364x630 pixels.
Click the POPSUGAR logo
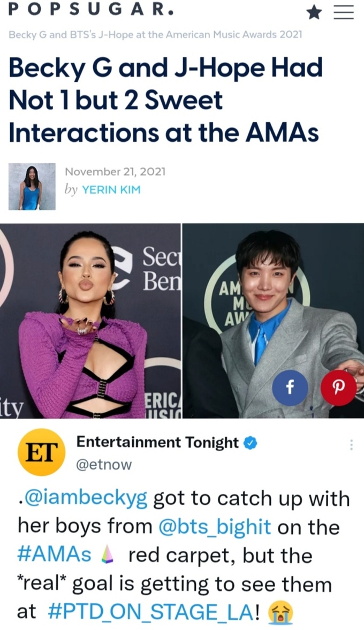[x=91, y=10]
